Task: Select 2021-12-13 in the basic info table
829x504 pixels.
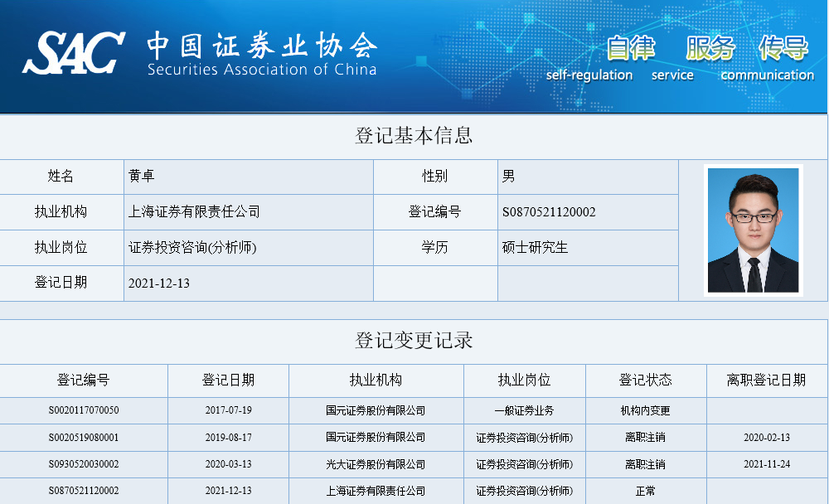Action: (159, 283)
